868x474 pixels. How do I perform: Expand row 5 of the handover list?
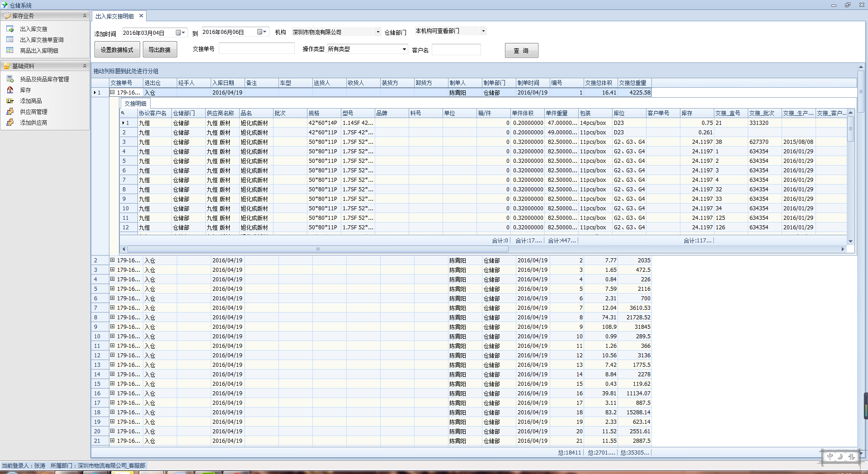112,289
